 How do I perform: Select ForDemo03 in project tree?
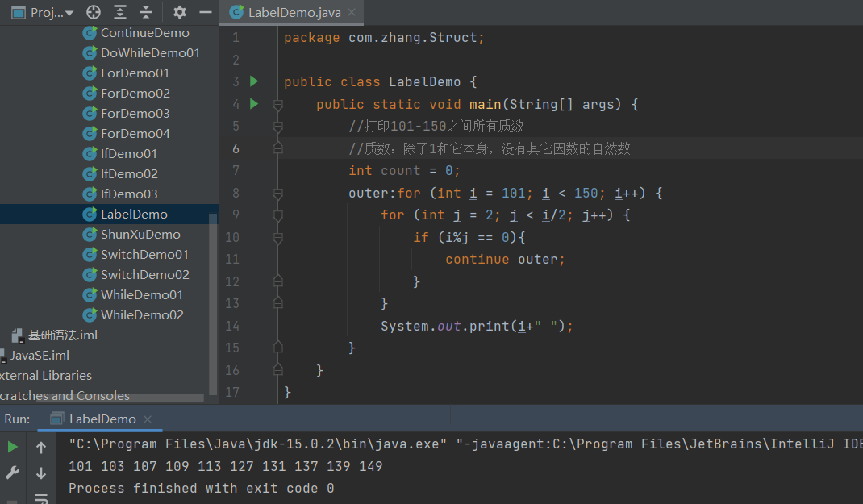[135, 114]
